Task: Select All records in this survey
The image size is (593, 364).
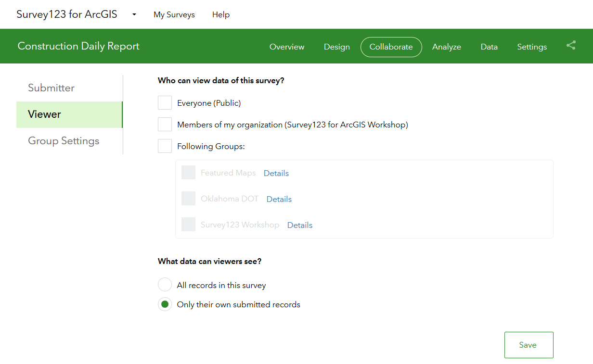Action: 165,285
